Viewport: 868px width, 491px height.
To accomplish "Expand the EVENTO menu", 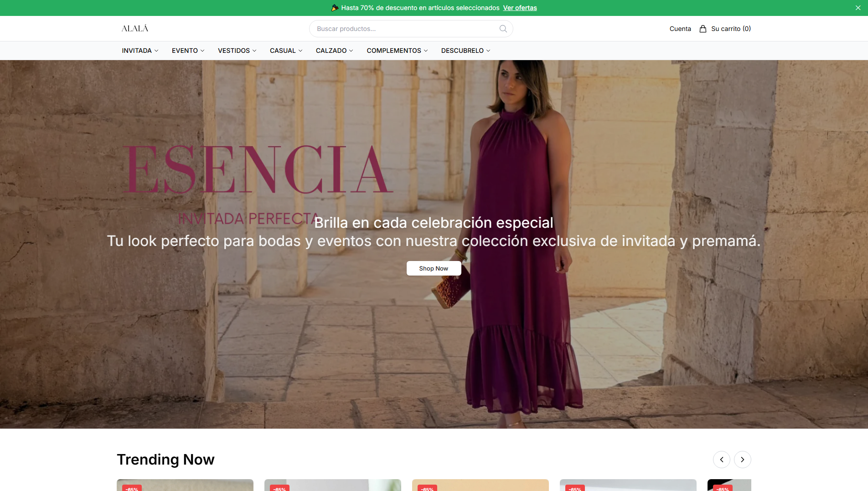I will point(188,51).
